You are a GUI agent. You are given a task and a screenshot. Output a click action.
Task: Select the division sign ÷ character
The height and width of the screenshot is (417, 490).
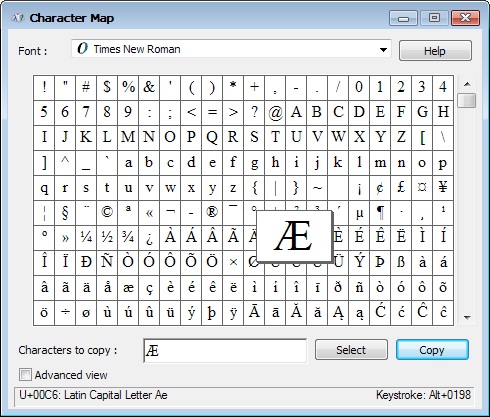coord(65,313)
